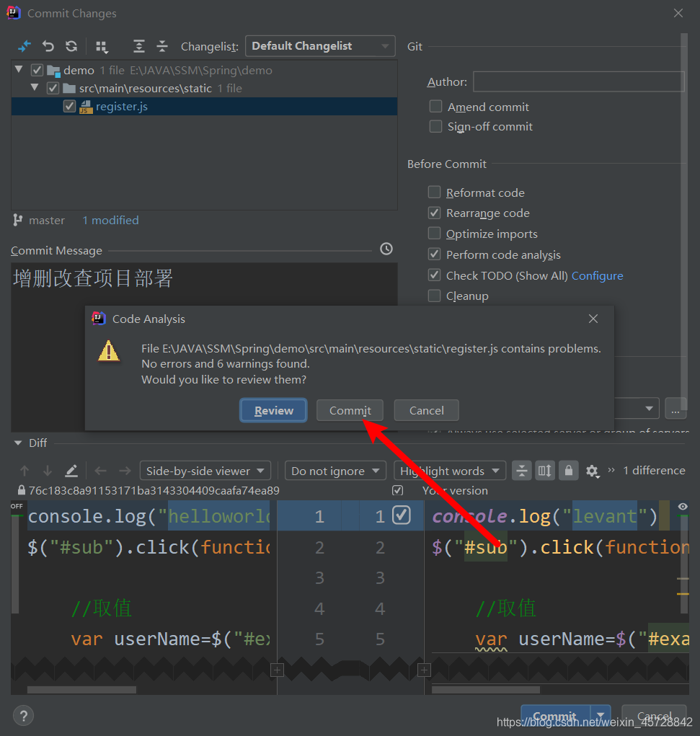Click the left diff horizontal scrollbar
This screenshot has width=700, height=736.
[81, 690]
